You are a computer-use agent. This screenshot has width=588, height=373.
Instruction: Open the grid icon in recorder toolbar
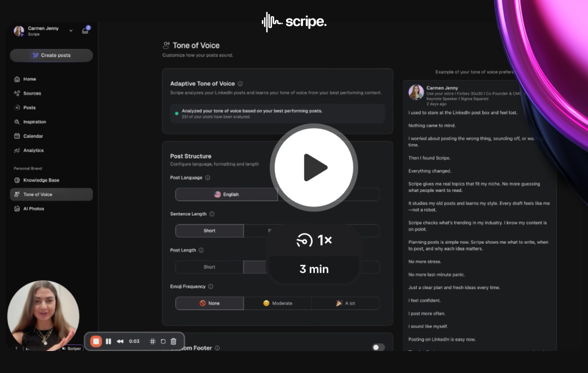coord(152,341)
